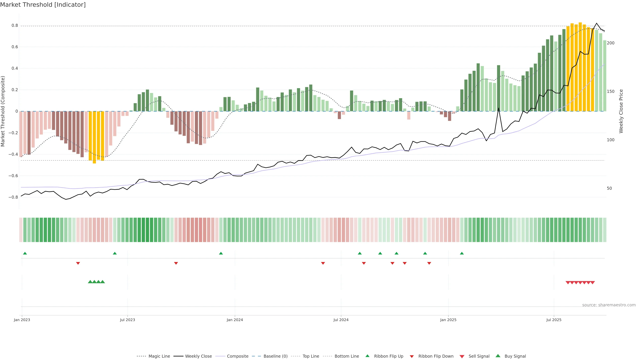Click the first Ribbon Flip Up marker near Jan 2023
644x362 pixels.
click(x=25, y=253)
